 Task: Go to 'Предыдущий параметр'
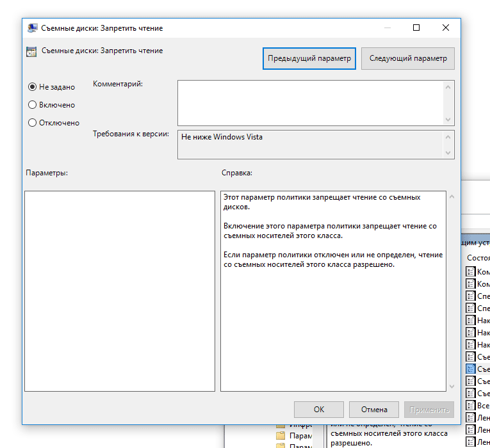(309, 58)
